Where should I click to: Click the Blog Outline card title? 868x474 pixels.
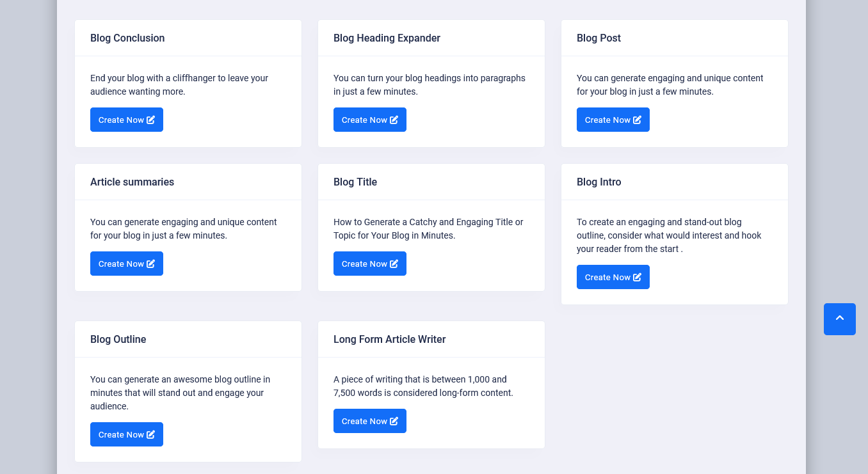point(118,339)
